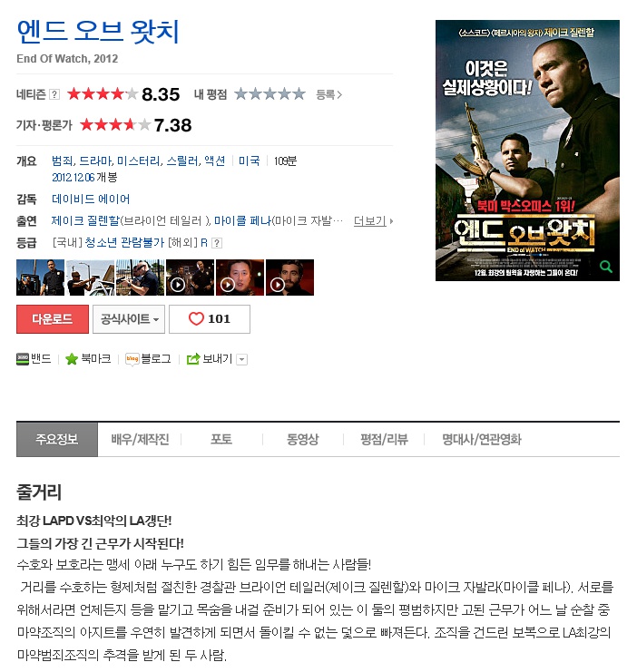Click the magnifier icon on the movie poster
The image size is (637, 672).
pyautogui.click(x=605, y=267)
